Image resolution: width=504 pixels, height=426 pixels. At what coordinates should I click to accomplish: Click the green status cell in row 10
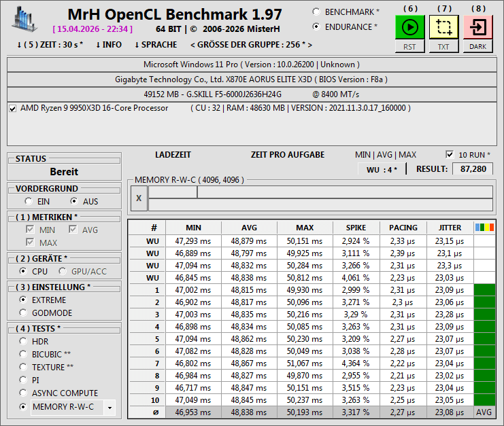484,400
